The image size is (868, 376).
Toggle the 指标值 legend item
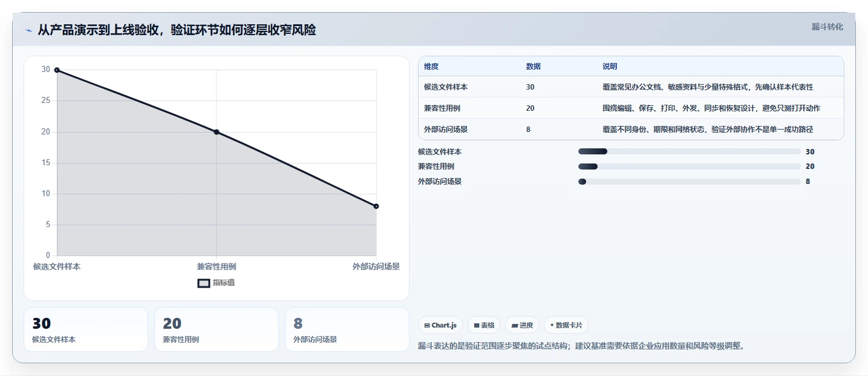pyautogui.click(x=217, y=283)
